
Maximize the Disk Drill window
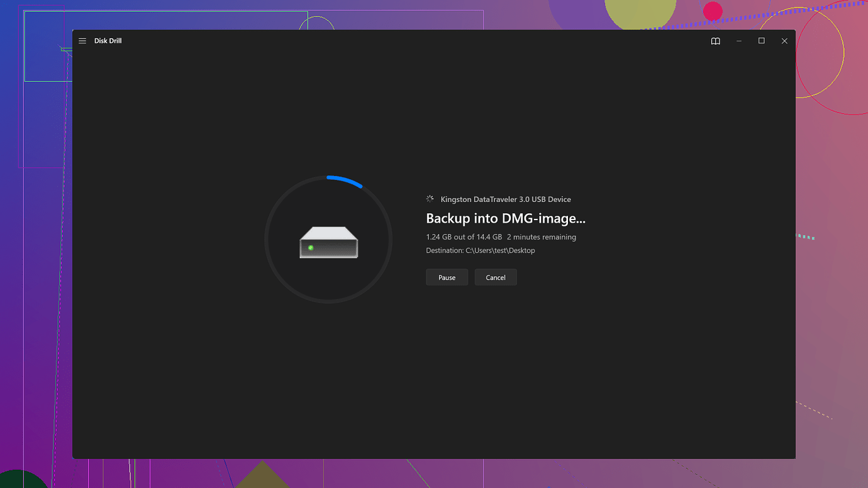coord(761,41)
